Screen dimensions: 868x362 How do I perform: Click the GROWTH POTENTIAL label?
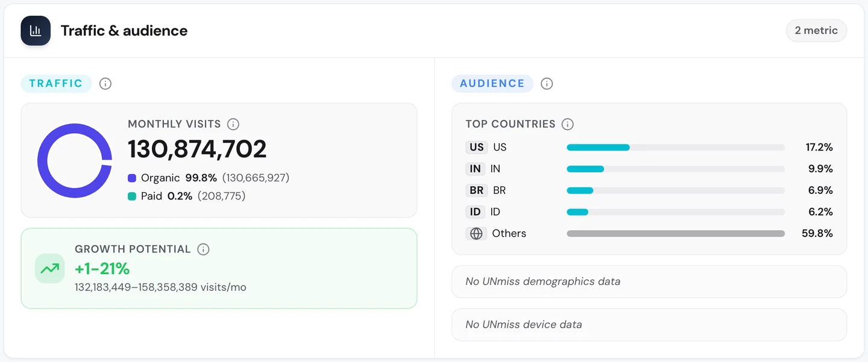point(133,249)
